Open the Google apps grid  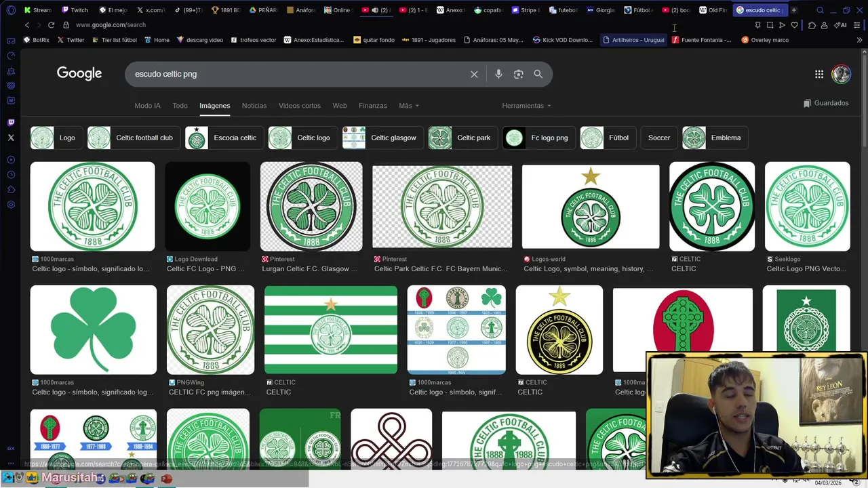(x=819, y=74)
